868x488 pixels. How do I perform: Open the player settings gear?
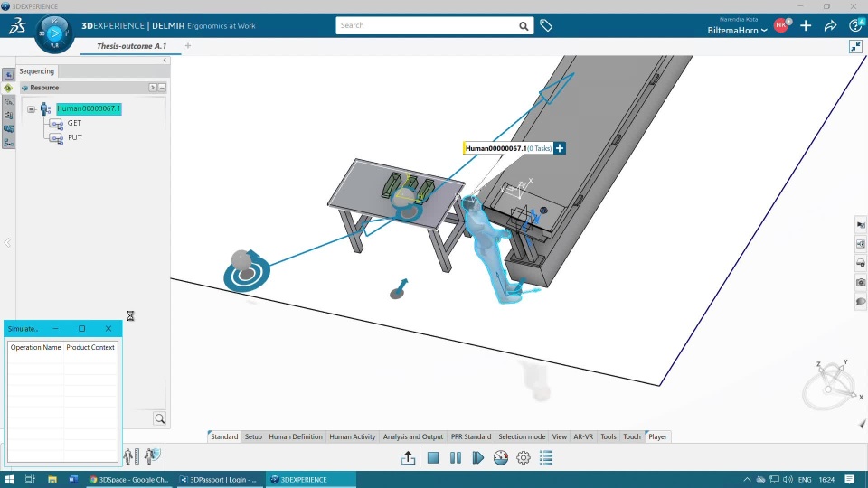524,457
